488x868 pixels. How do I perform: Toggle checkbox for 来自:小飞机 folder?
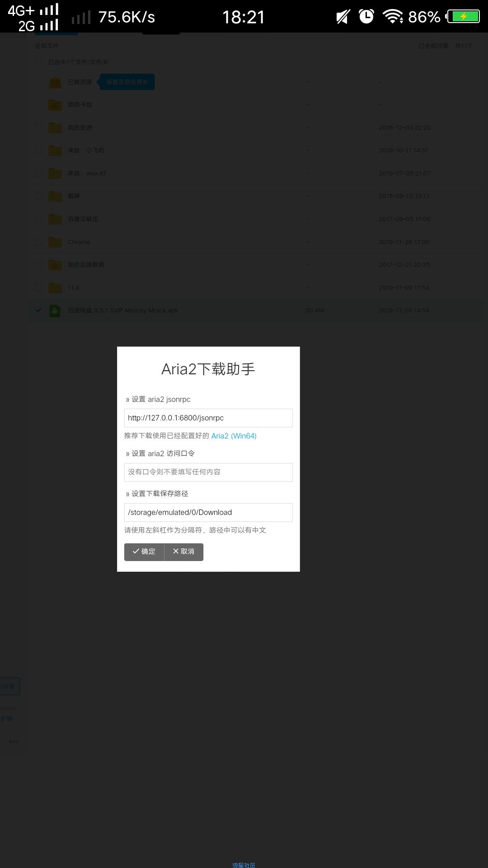pos(38,150)
